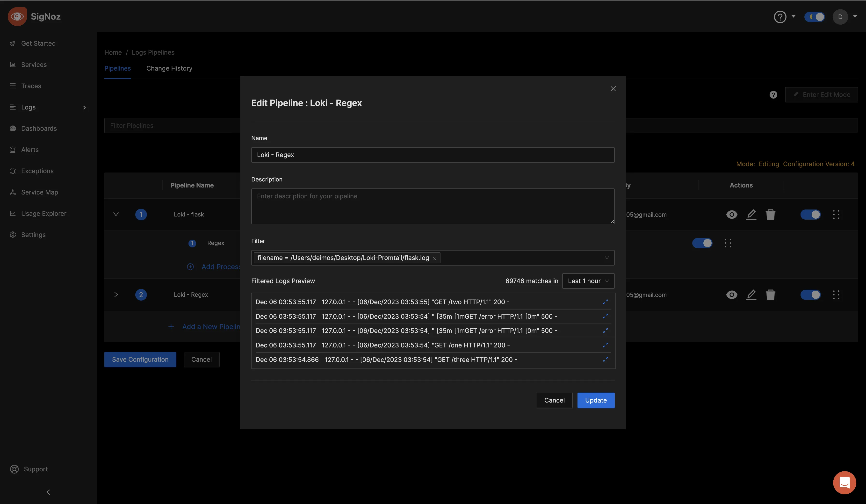
Task: Expand the GET /three log entry
Action: 605,359
